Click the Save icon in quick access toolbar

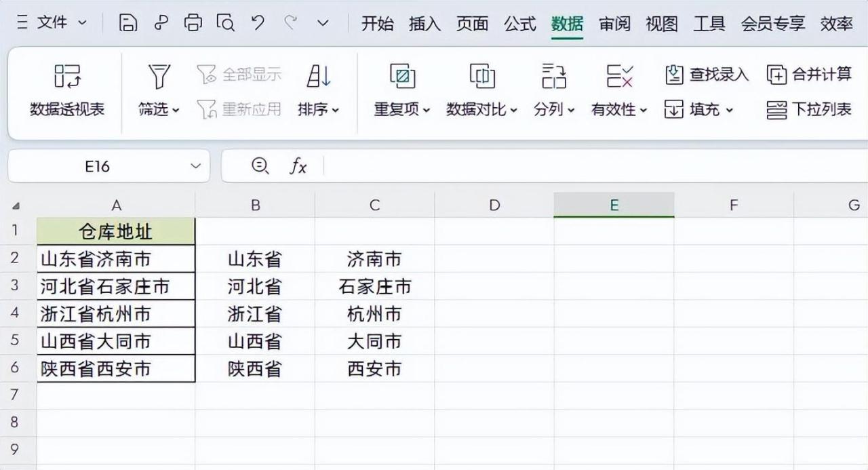point(128,23)
